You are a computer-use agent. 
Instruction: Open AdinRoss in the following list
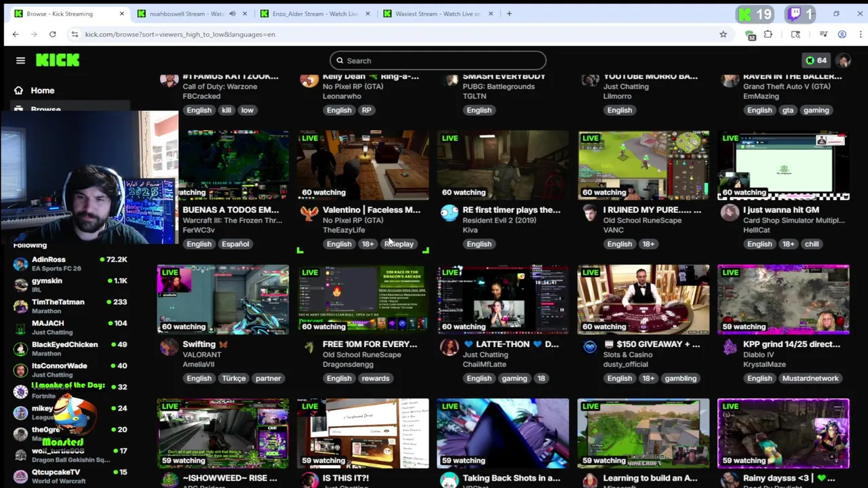[x=71, y=264]
